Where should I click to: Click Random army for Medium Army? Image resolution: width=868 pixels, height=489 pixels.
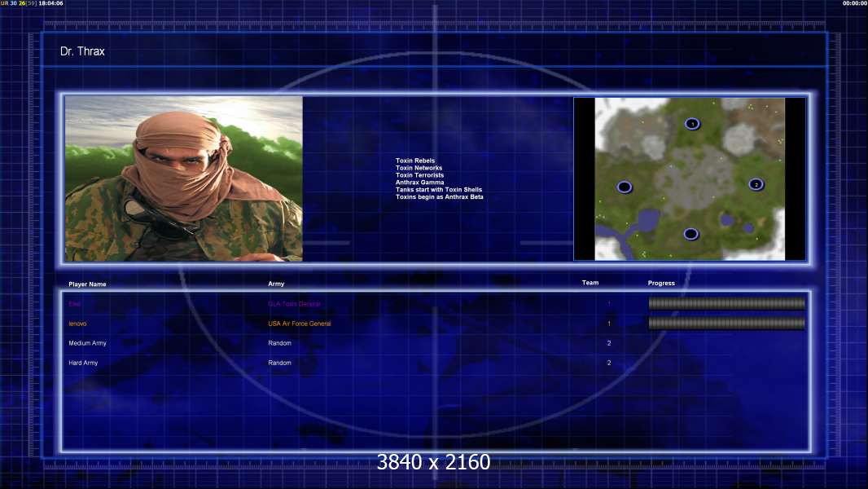[x=279, y=343]
